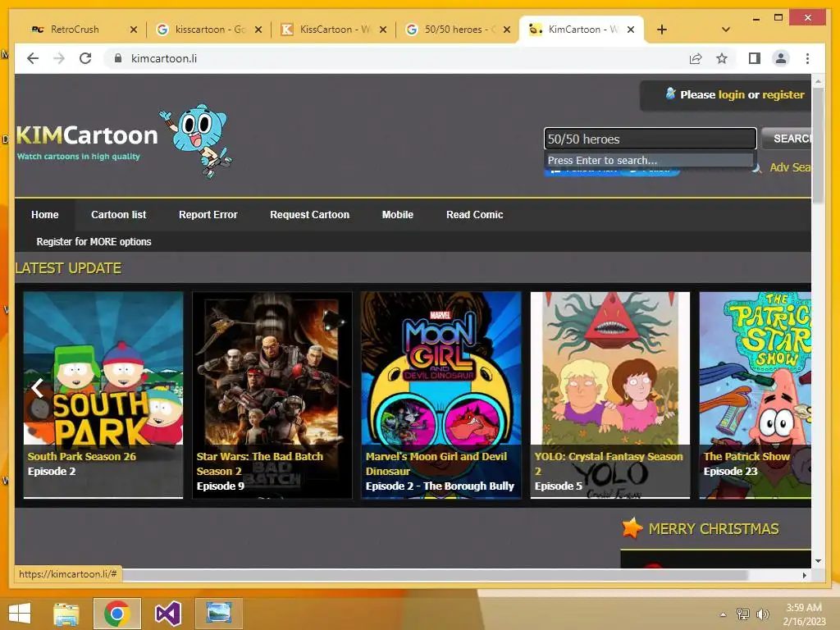Go back to the previous page
Screen dimensions: 840x630
point(33,58)
